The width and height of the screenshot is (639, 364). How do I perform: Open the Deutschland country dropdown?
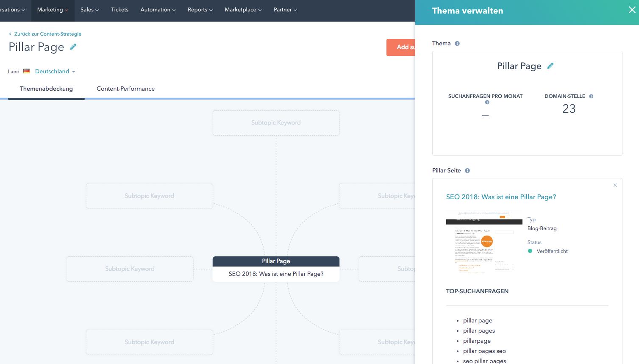[55, 71]
